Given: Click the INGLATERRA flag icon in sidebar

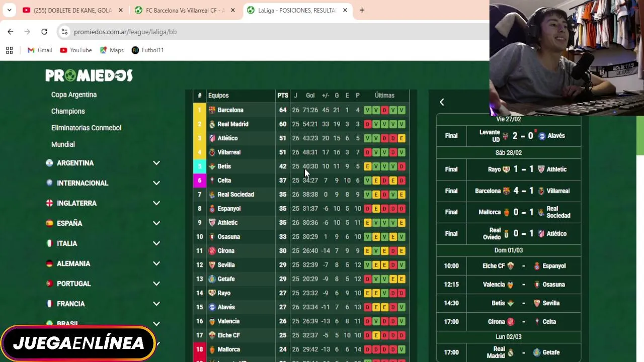Looking at the screenshot, I should coord(49,203).
